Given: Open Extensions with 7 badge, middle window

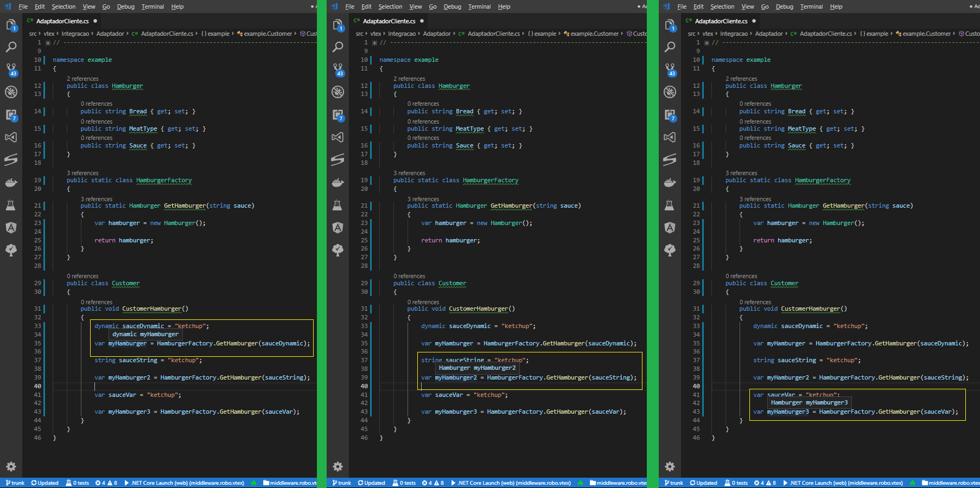Looking at the screenshot, I should pyautogui.click(x=338, y=115).
